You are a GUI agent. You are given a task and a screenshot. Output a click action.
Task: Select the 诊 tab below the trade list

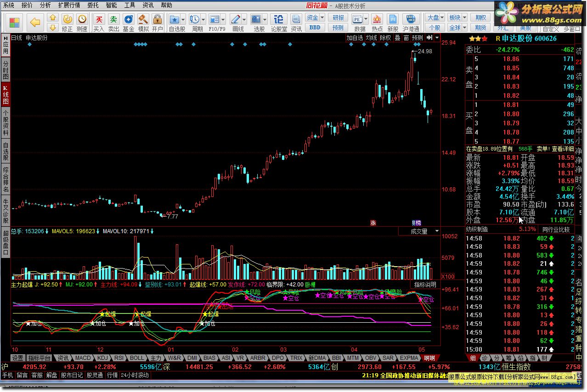pos(485,358)
